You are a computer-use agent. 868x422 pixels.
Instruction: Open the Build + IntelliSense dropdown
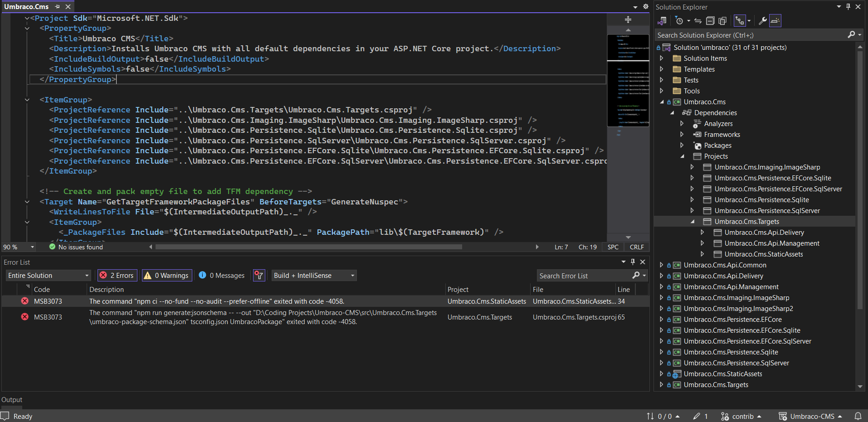click(x=313, y=275)
